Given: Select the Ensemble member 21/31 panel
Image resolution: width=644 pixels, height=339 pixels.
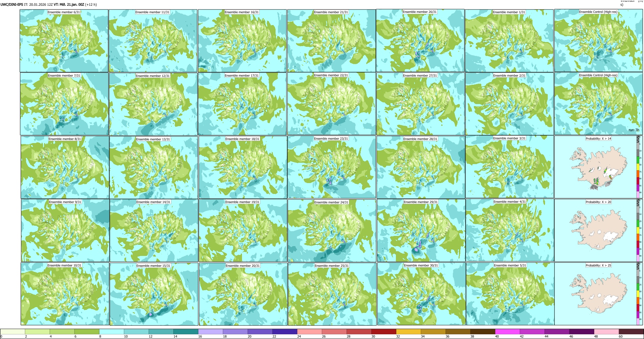Looking at the screenshot, I should [x=331, y=41].
